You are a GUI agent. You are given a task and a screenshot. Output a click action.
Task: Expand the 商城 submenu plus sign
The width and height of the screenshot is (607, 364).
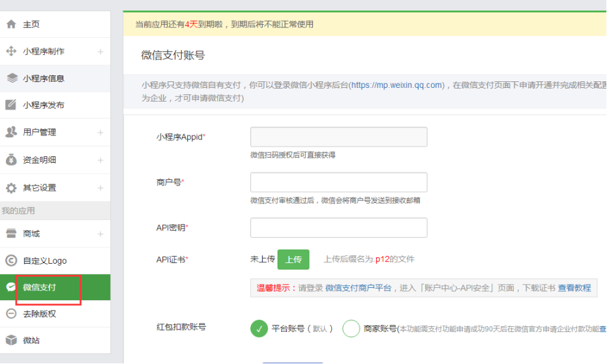point(100,234)
